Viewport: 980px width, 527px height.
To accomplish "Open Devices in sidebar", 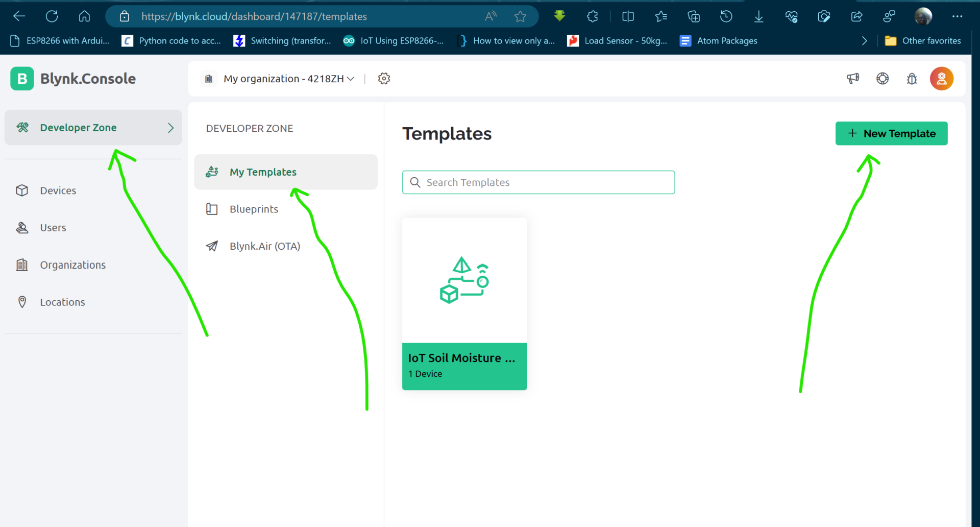I will [93, 190].
